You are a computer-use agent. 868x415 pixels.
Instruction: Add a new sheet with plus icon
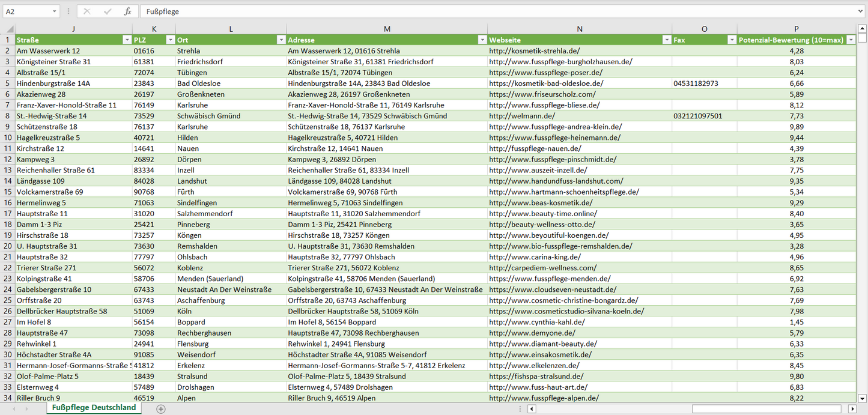[160, 408]
